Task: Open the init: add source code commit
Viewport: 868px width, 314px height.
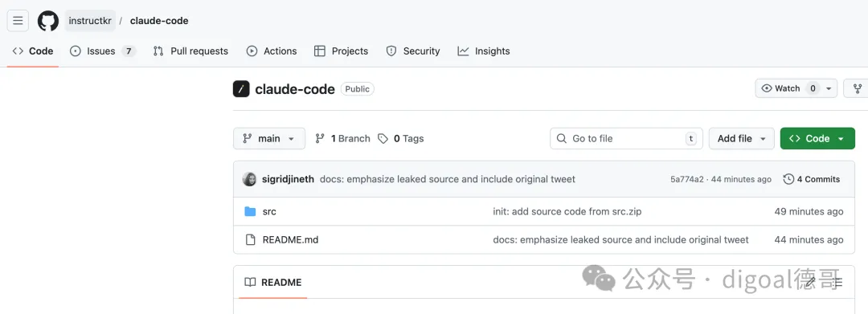Action: coord(567,211)
